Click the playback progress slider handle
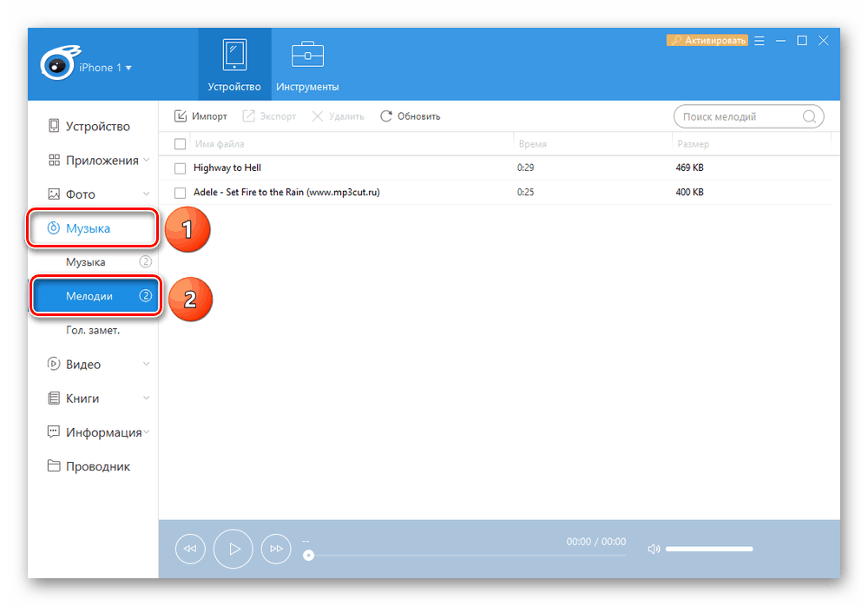 pyautogui.click(x=309, y=555)
